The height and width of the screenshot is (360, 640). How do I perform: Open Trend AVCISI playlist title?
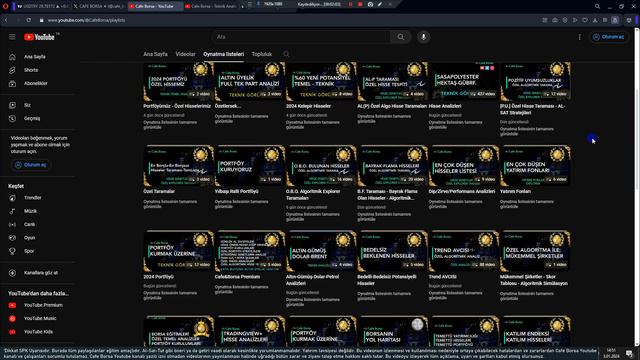[x=442, y=277]
